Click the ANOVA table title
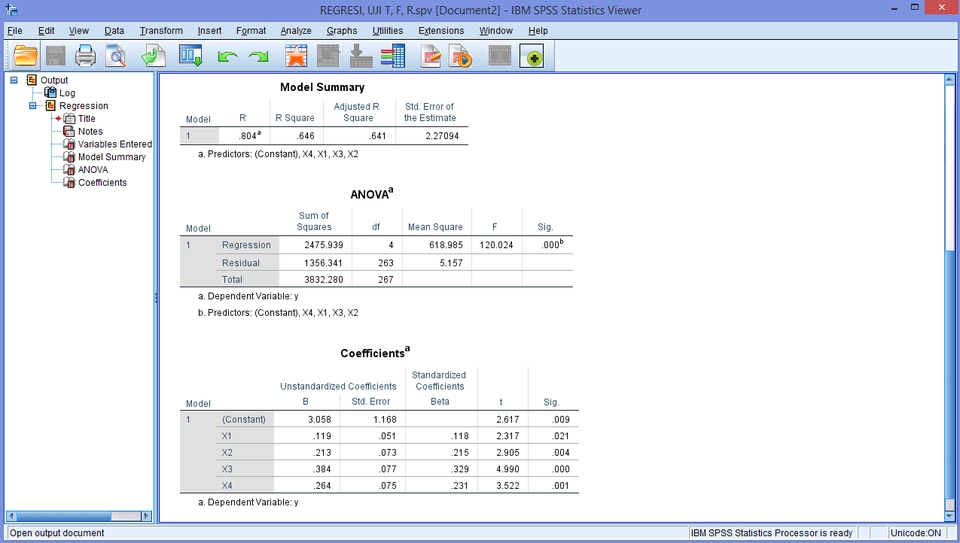 (372, 194)
